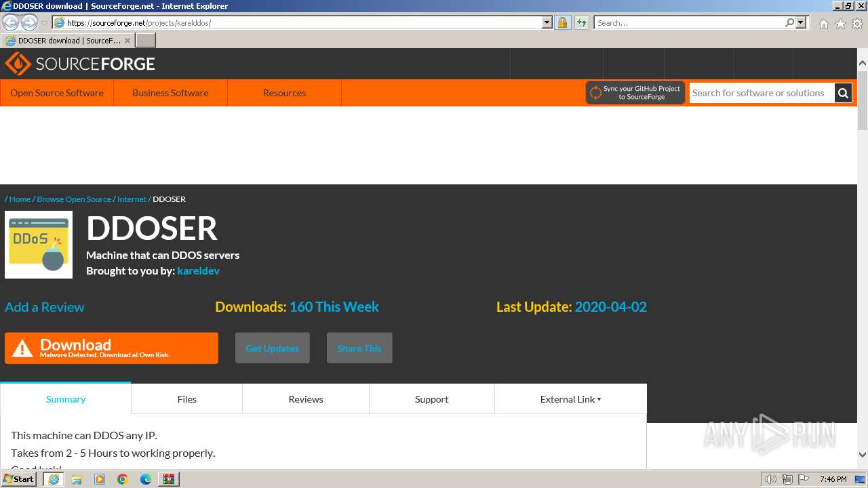Switch to the Reviews tab
868x488 pixels.
(x=306, y=399)
